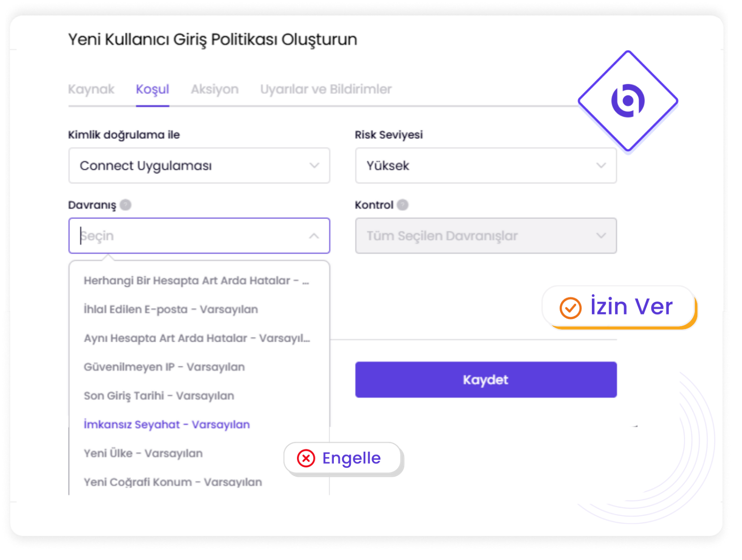Open the Uyarılar ve Bildirimler tab
Screen dimensions: 742x560
point(326,89)
